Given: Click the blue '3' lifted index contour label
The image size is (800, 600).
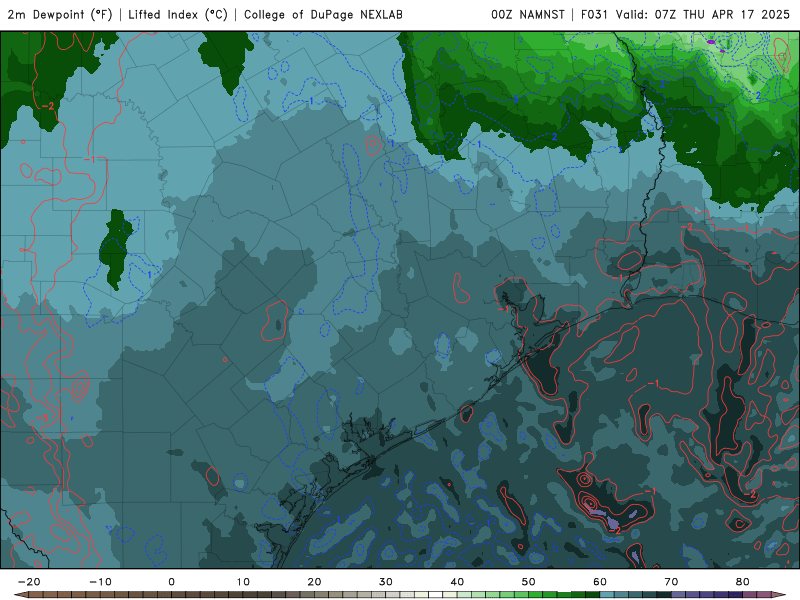Looking at the screenshot, I should click(x=516, y=99).
